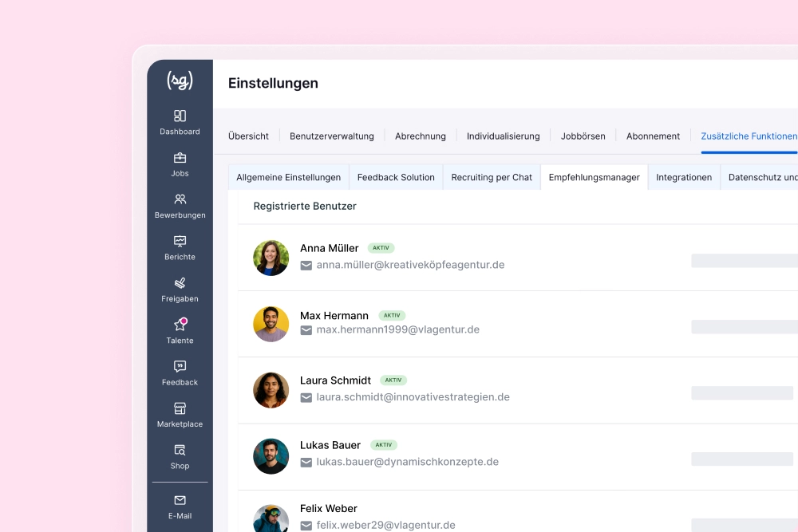This screenshot has width=798, height=532.
Task: Open the Jobbörsen tab
Action: (583, 136)
